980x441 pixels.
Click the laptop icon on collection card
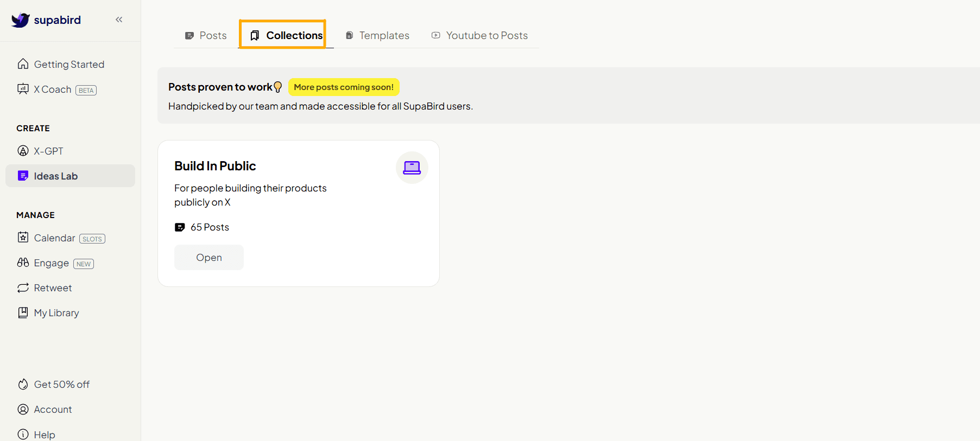(412, 168)
